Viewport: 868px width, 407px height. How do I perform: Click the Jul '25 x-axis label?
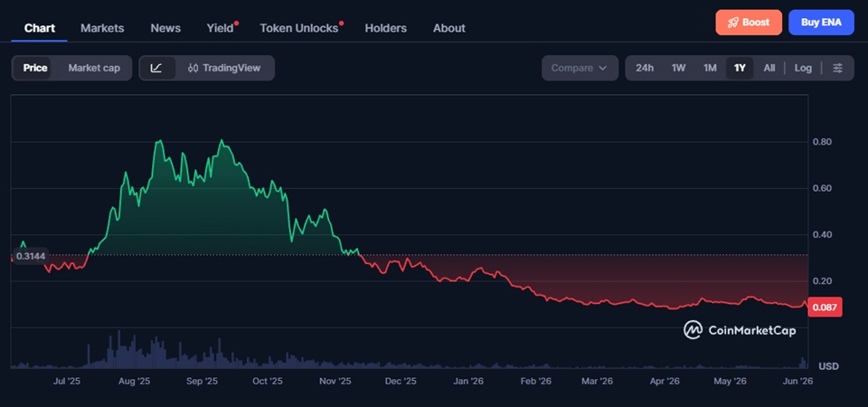tap(67, 382)
